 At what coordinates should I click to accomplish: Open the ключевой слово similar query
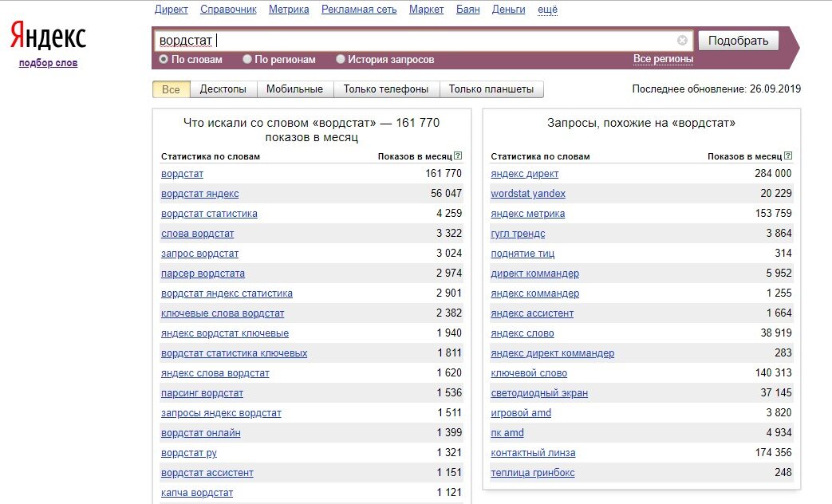(529, 373)
